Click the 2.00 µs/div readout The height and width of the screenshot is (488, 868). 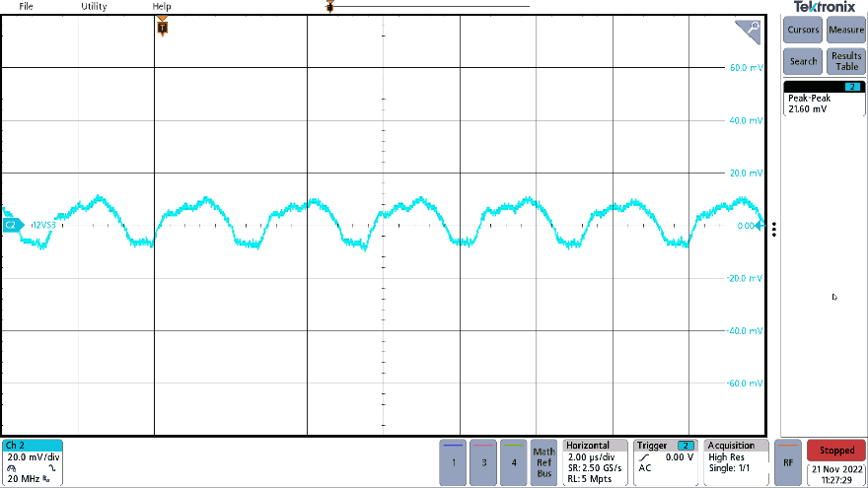coord(591,457)
